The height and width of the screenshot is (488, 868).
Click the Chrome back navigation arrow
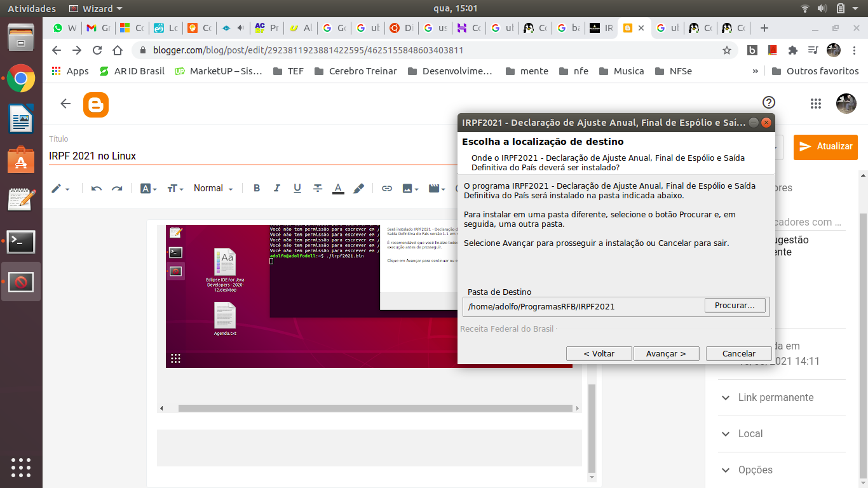pos(57,50)
